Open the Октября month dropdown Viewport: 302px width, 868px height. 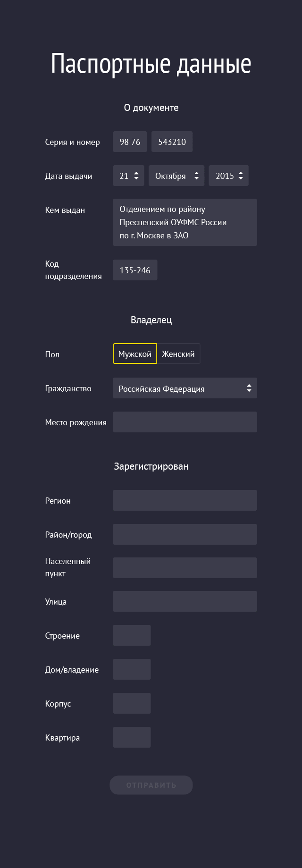click(x=176, y=176)
